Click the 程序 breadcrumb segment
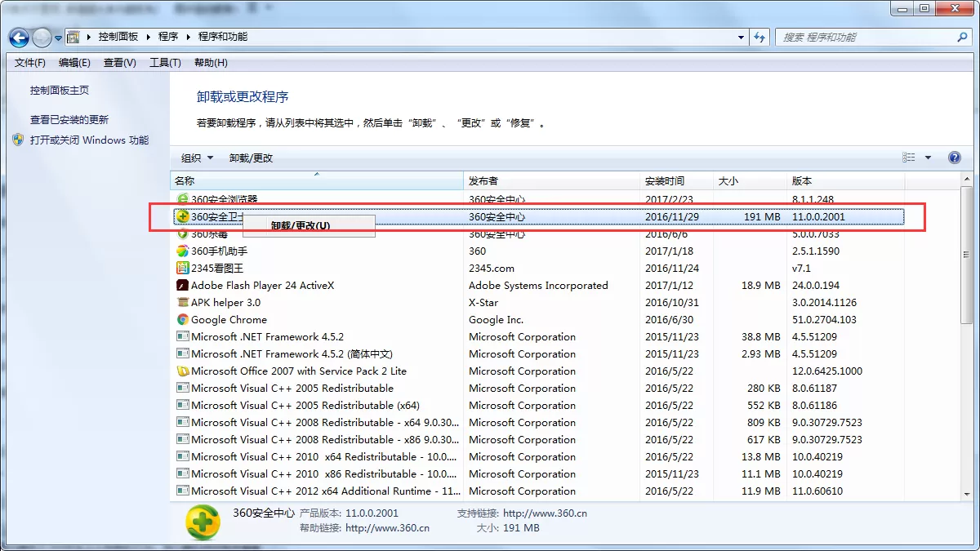980x551 pixels. point(168,38)
